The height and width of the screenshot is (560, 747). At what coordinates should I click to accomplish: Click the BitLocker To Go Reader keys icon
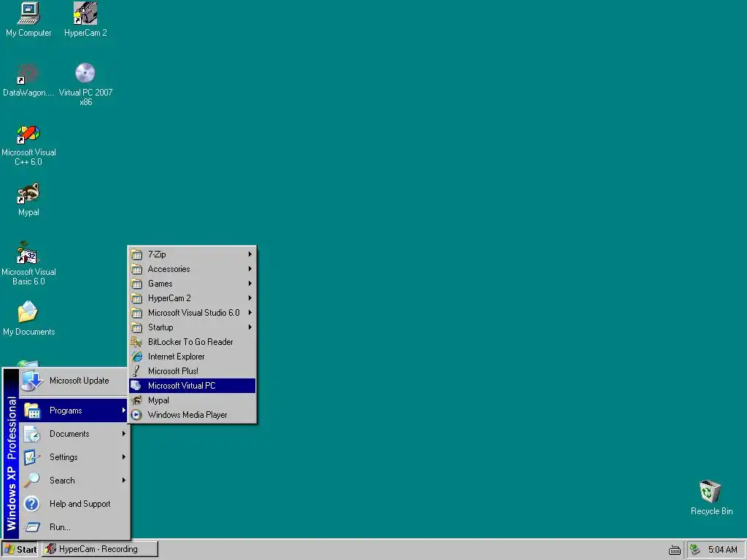136,342
